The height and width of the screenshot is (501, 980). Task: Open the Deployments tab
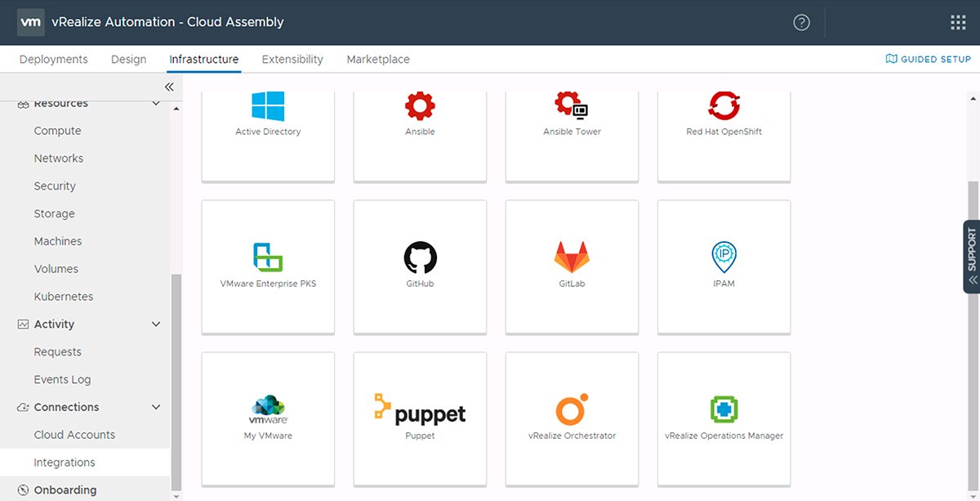[53, 59]
